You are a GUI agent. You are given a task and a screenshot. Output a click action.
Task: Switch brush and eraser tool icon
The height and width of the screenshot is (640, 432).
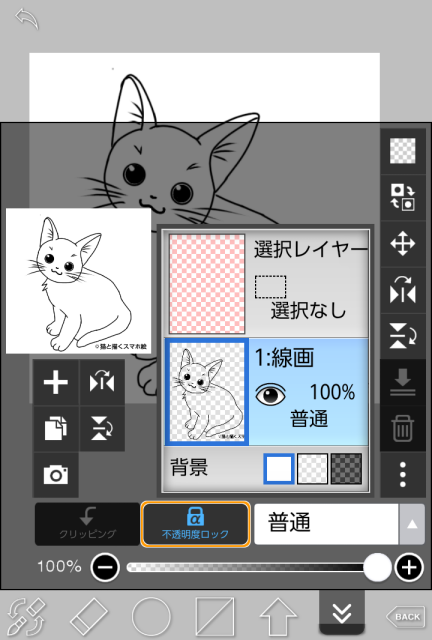(x=27, y=616)
